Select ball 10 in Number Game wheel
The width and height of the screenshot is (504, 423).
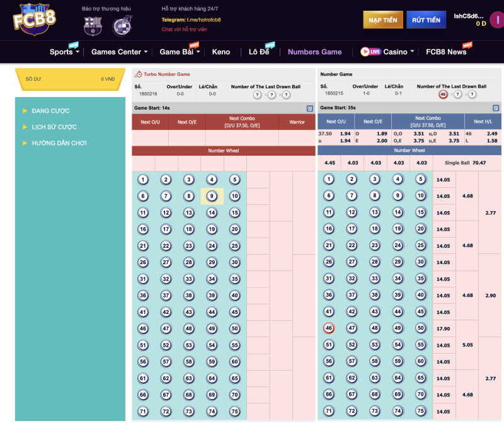[421, 195]
